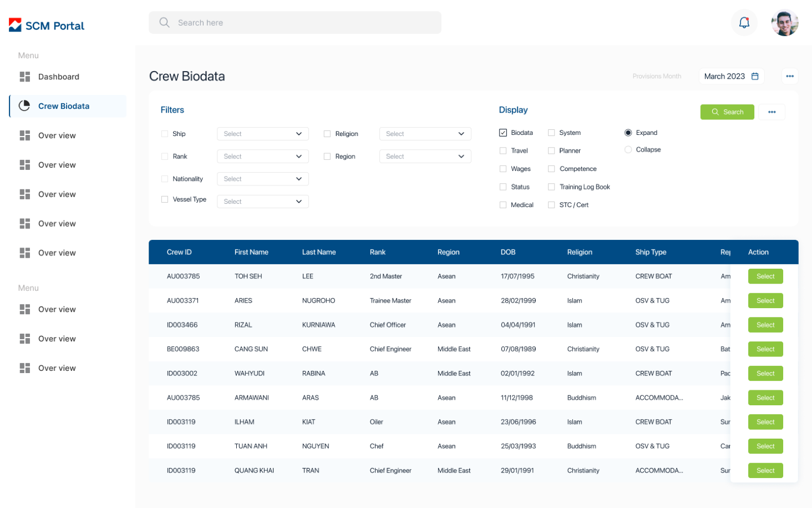Enable the Wages display checkbox
Viewport: 812px width, 508px height.
(x=503, y=169)
